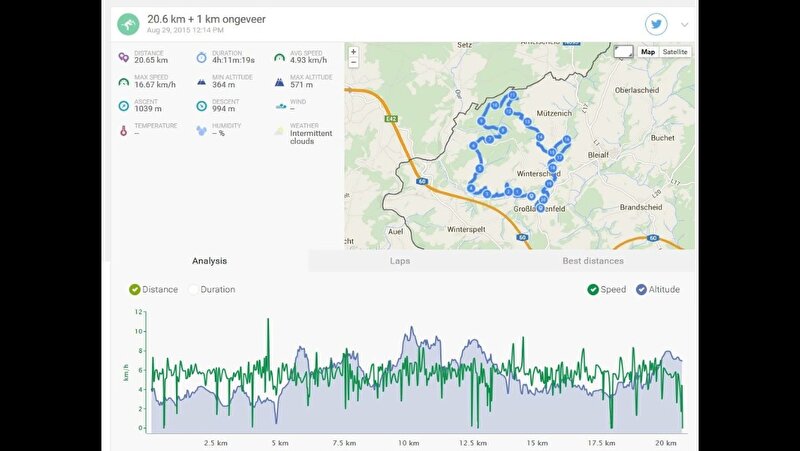The width and height of the screenshot is (800, 451).
Task: Open the Laps tab
Action: 400,261
